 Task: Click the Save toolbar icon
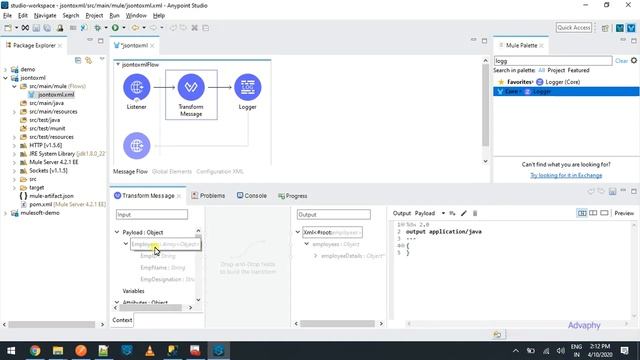(36, 28)
